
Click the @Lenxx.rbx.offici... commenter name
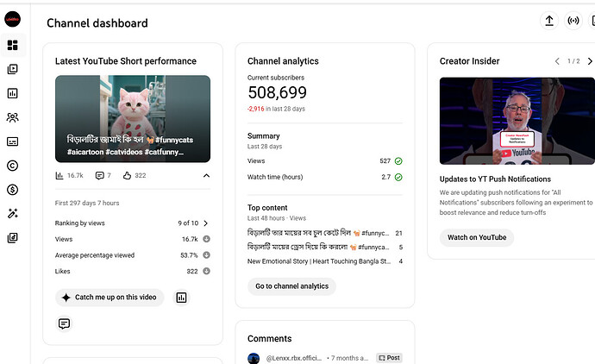coord(294,358)
